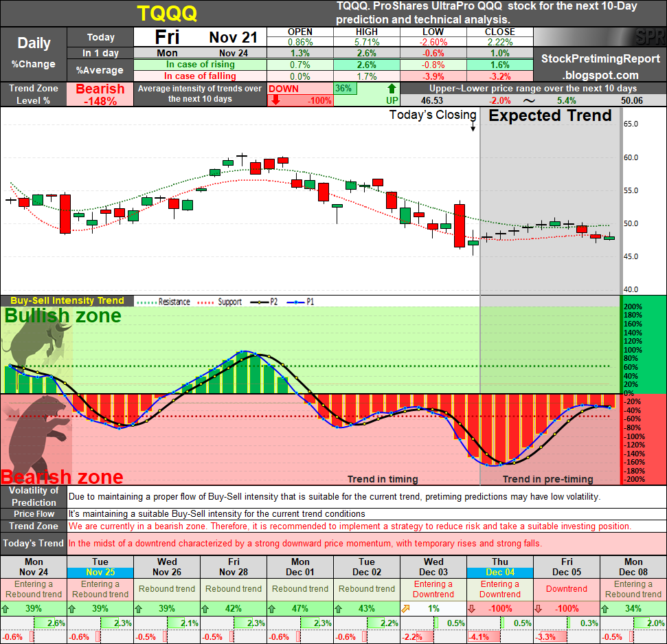Click the OPEN 0.86% value

pos(300,42)
